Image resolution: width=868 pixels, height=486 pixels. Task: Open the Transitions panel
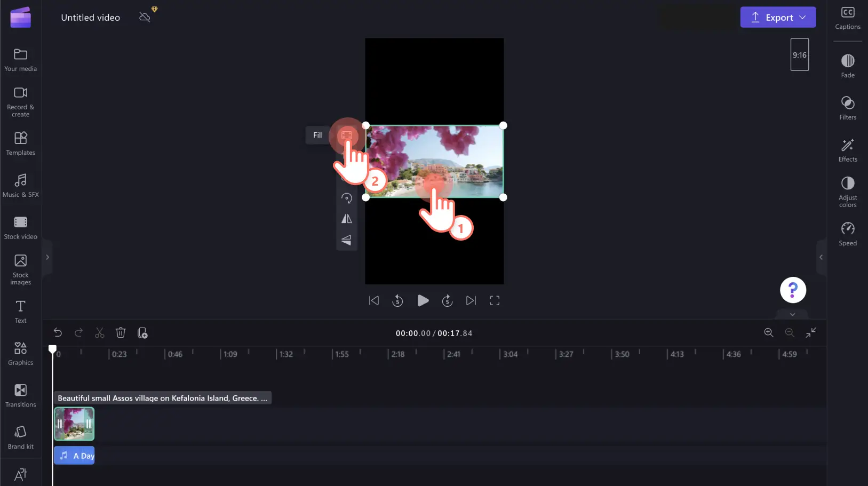click(x=20, y=396)
